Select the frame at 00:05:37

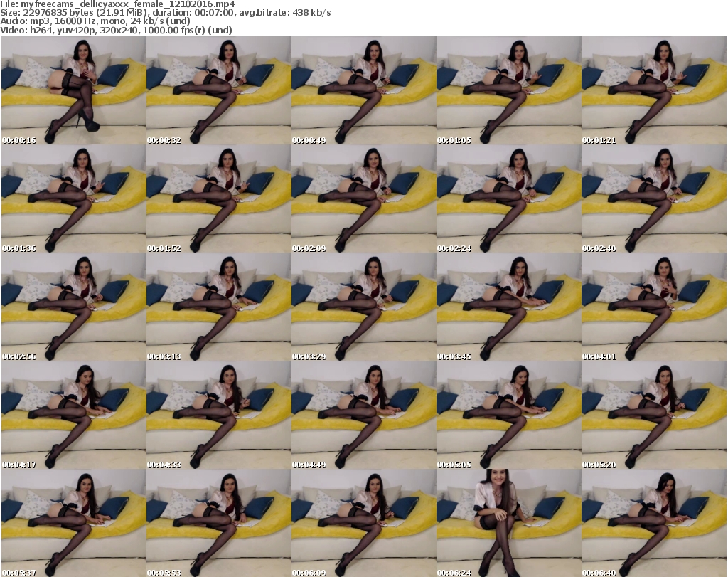click(73, 523)
